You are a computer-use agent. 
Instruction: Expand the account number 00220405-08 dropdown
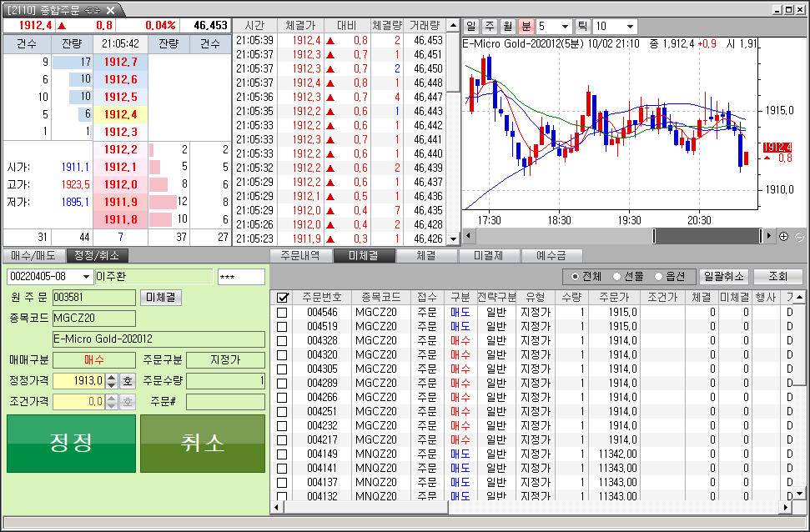coord(85,277)
